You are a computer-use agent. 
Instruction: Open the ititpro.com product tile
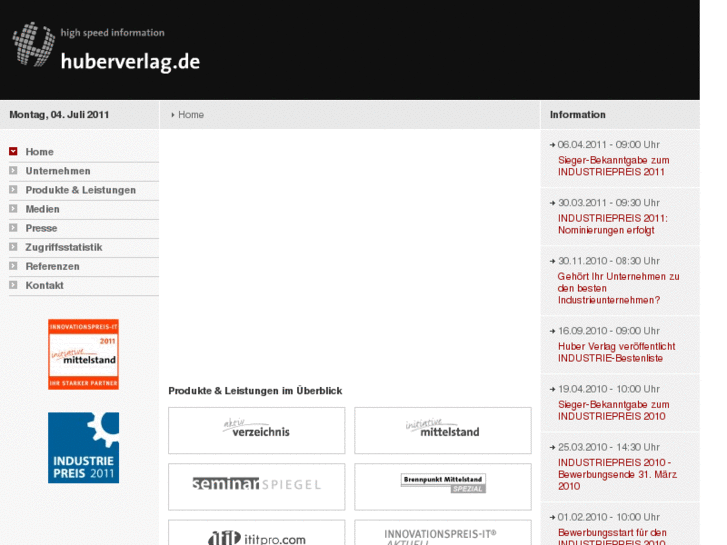pyautogui.click(x=257, y=532)
